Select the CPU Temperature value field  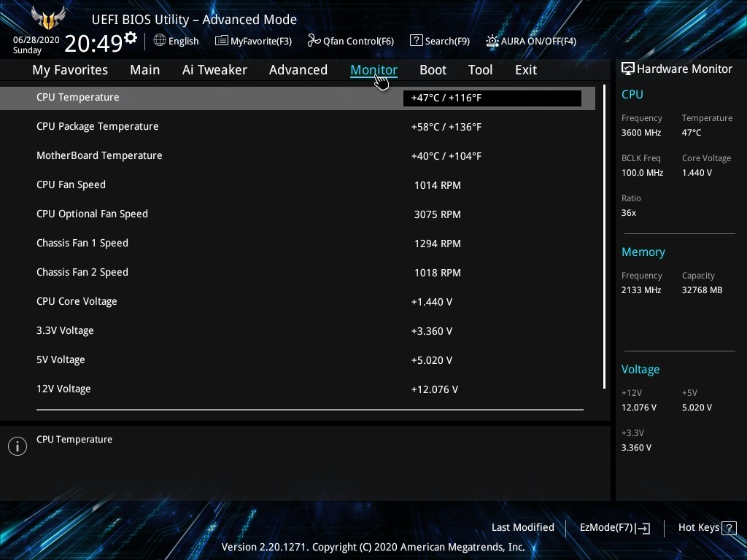[492, 98]
